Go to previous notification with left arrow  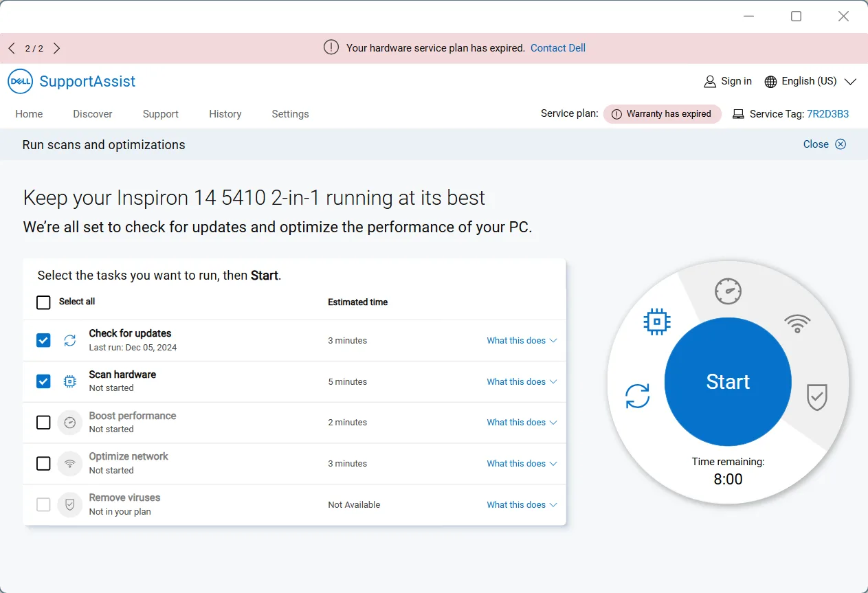pos(12,48)
